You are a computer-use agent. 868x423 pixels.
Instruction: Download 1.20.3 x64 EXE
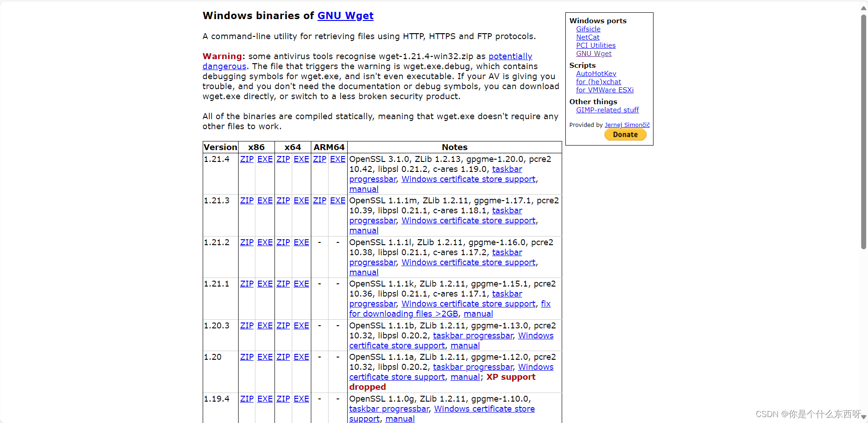click(x=301, y=326)
